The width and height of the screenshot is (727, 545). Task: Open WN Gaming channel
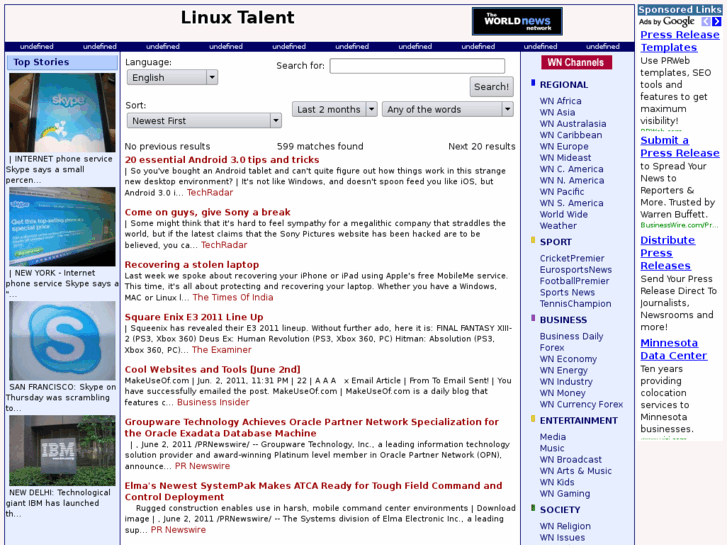pos(565,494)
